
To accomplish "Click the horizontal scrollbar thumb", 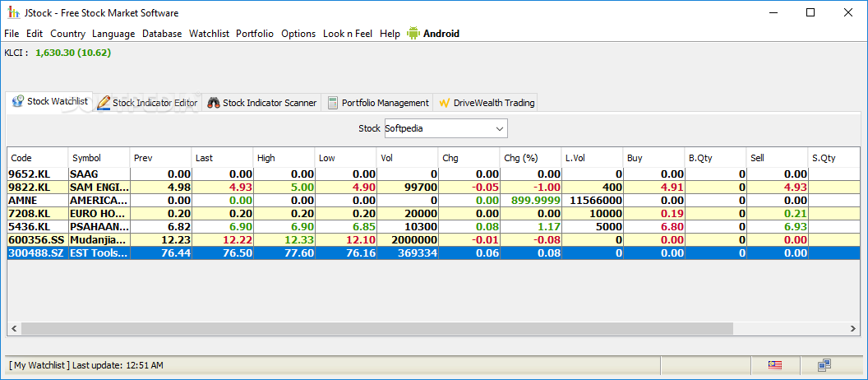I will 377,328.
